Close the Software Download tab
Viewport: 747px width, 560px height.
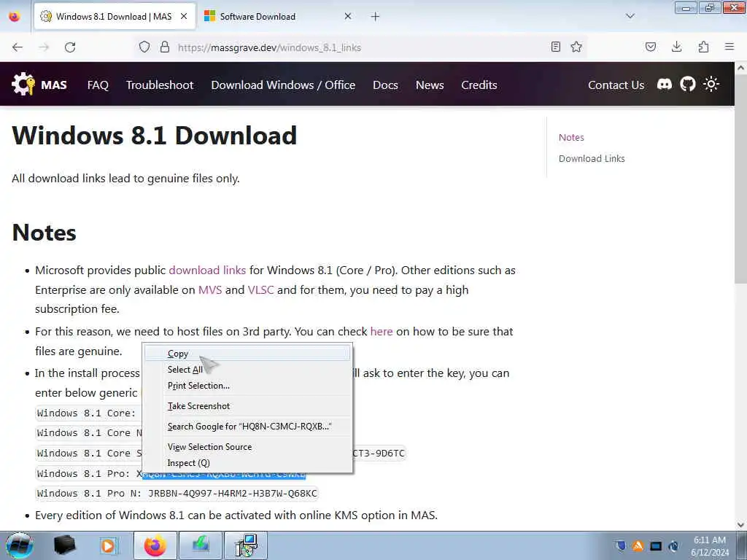[x=348, y=16]
